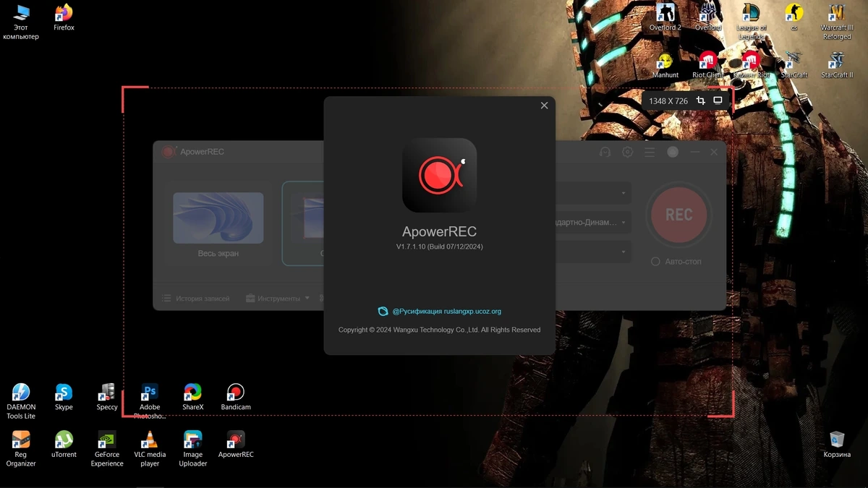
Task: Click the Wangxu Technology copyright text
Action: tap(439, 330)
